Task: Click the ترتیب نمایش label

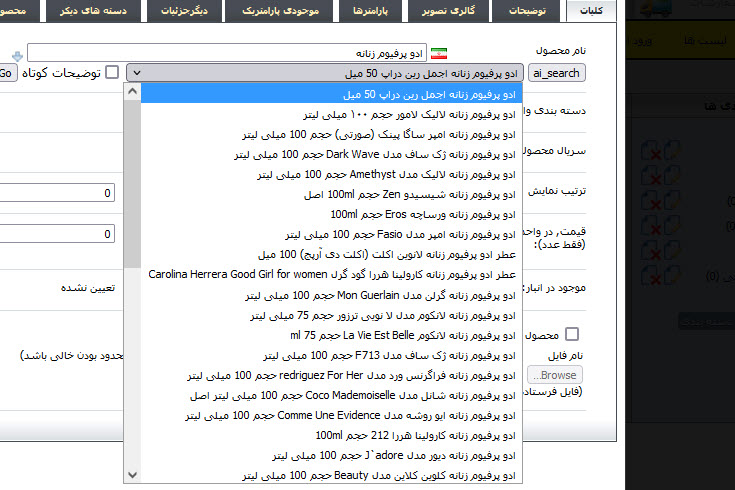Action: (x=557, y=191)
